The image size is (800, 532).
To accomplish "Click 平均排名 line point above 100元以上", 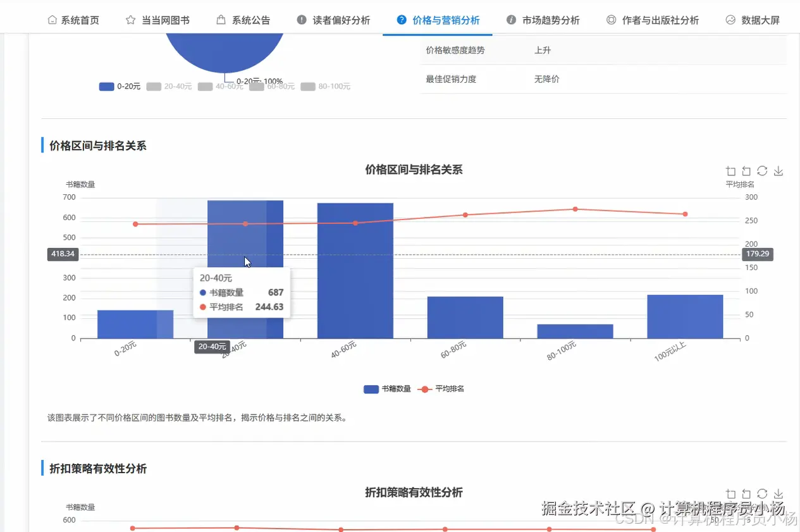I will (x=685, y=214).
